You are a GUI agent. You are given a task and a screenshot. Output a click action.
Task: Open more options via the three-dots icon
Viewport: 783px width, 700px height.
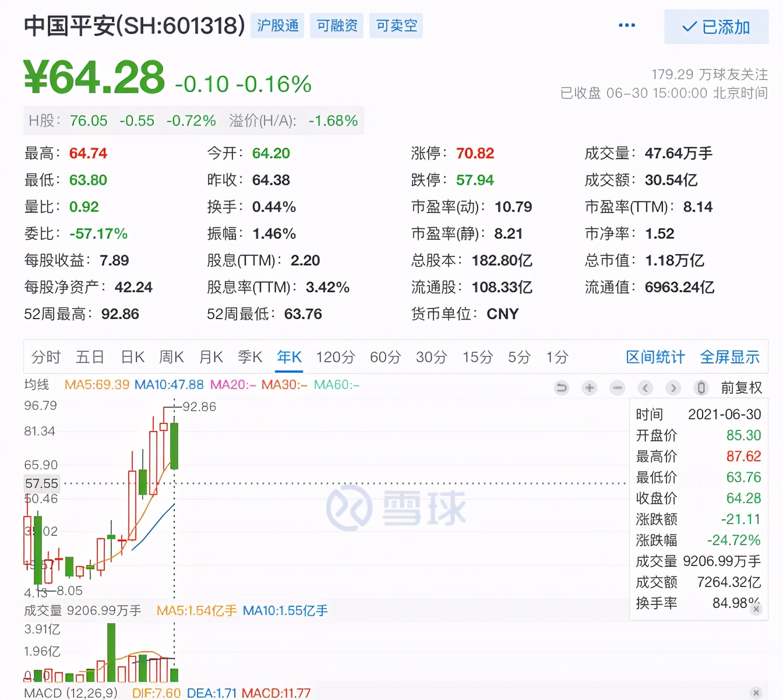(x=627, y=26)
